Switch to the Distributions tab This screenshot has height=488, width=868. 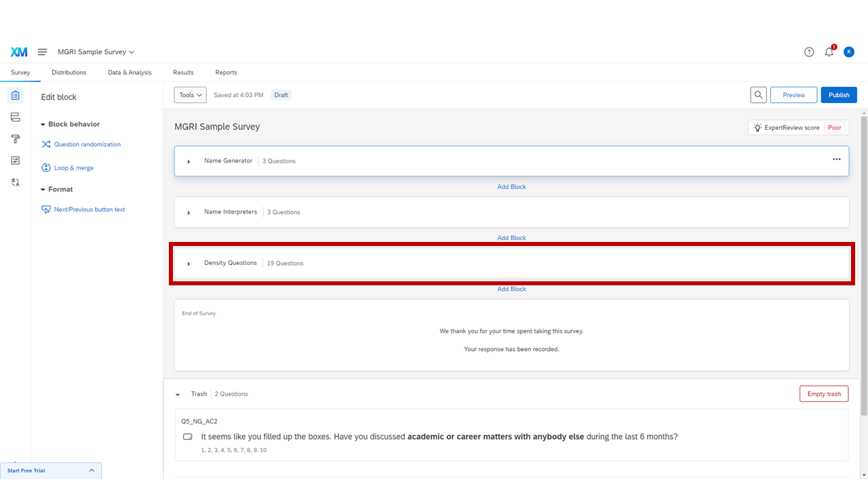pyautogui.click(x=69, y=73)
